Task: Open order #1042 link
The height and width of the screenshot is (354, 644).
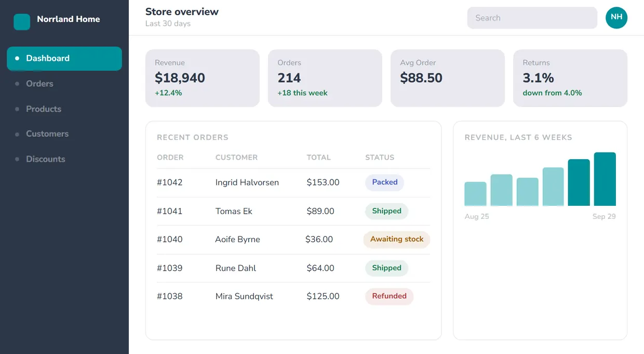Action: coord(170,182)
